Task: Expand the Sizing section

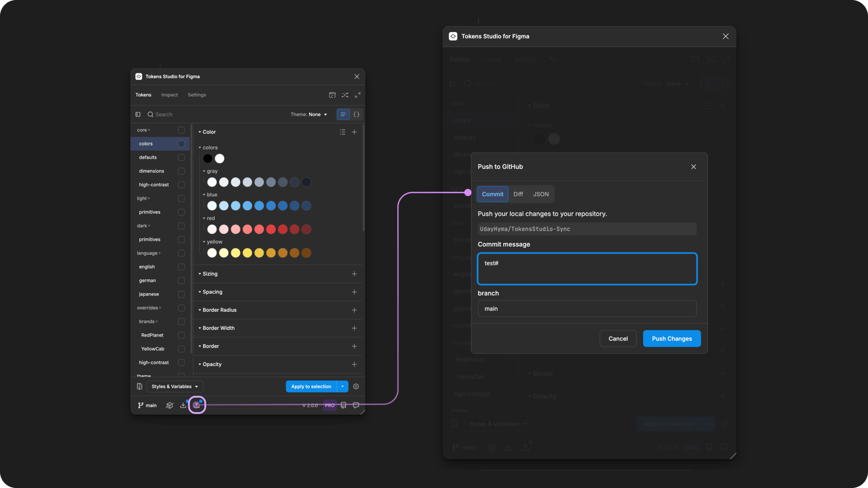Action: (199, 274)
